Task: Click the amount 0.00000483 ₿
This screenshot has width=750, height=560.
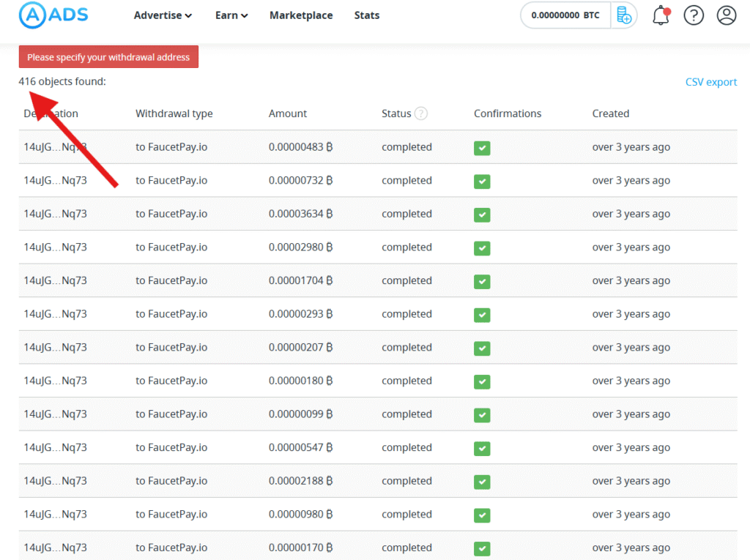Action: (300, 147)
